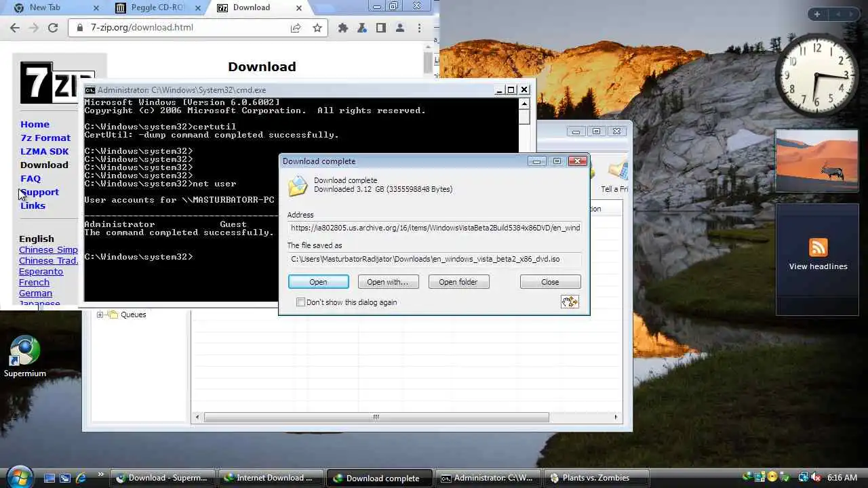
Task: Open Internet Download taskbar button
Action: coord(271,478)
